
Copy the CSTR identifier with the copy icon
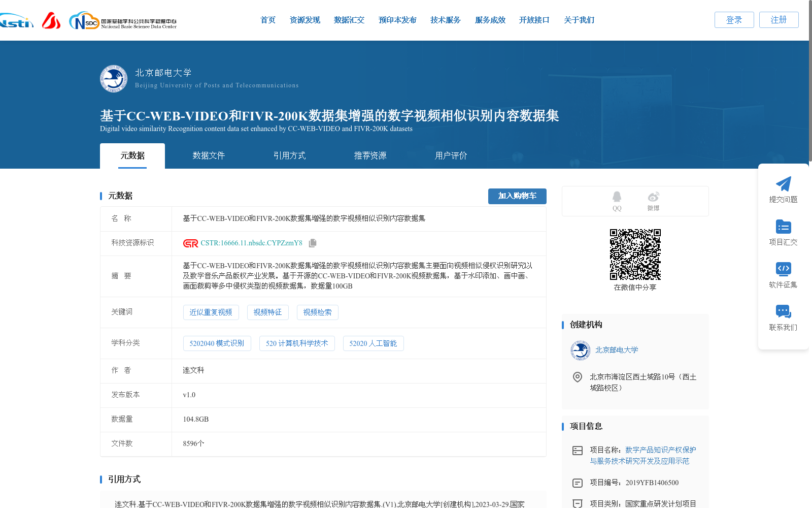coord(313,243)
